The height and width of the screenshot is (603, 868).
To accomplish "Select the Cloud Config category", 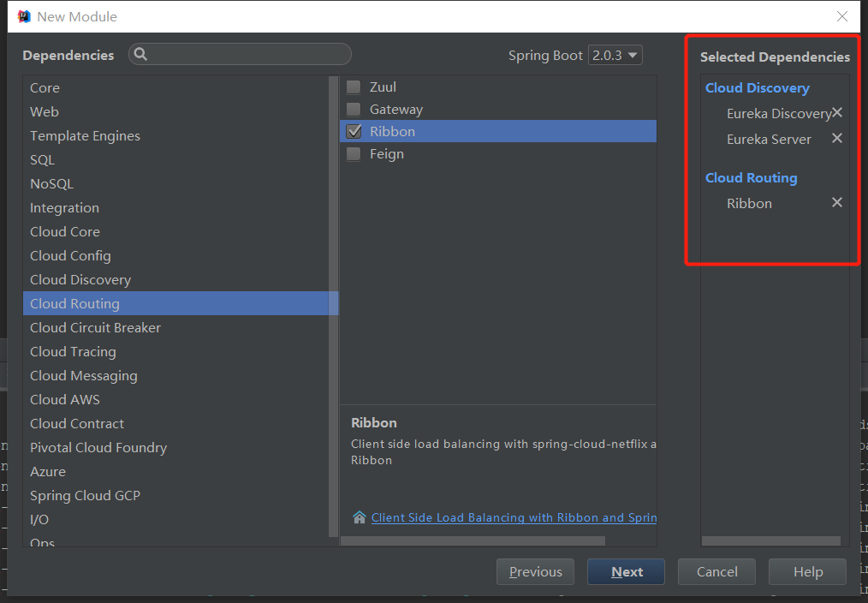I will 176,256.
